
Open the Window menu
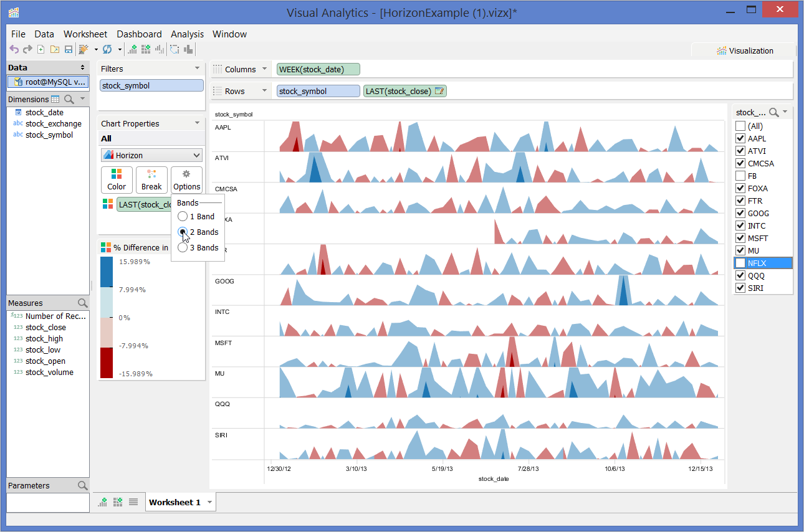[x=229, y=34]
